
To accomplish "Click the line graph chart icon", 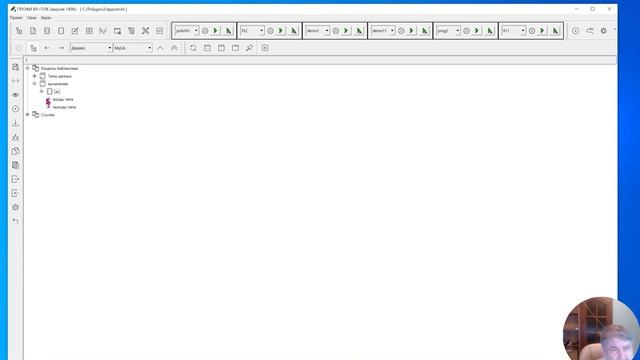I will pos(103,31).
